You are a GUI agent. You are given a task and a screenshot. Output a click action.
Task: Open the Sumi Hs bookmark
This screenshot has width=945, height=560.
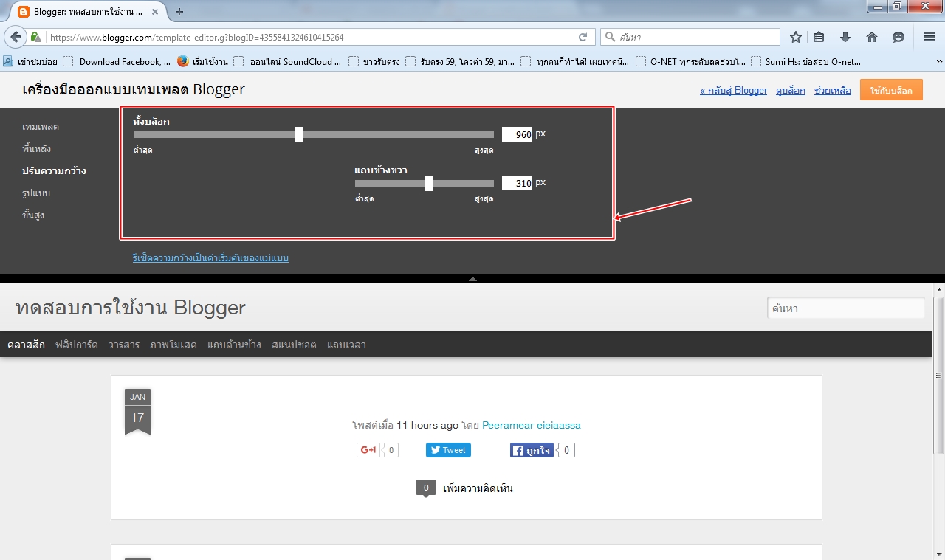tap(805, 62)
